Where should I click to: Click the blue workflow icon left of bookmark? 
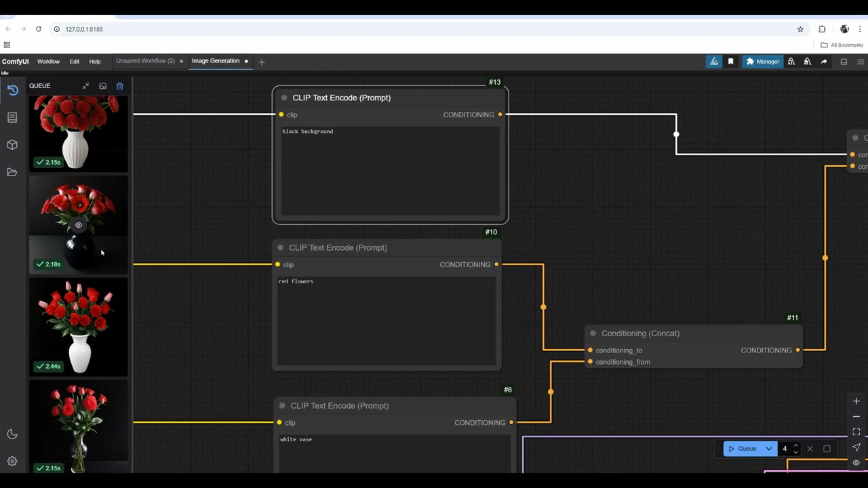tap(714, 62)
